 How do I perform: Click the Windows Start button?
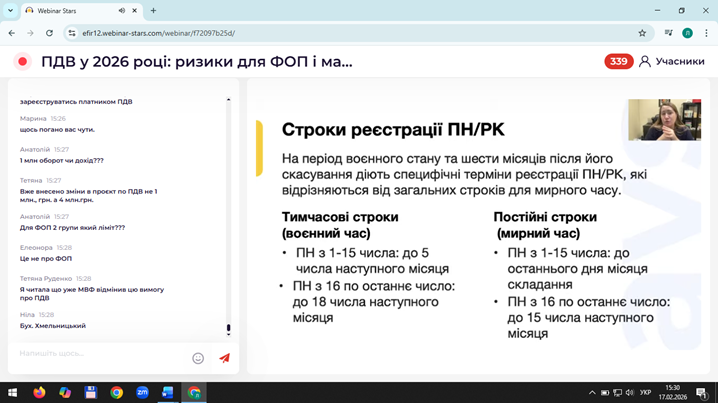(13, 392)
